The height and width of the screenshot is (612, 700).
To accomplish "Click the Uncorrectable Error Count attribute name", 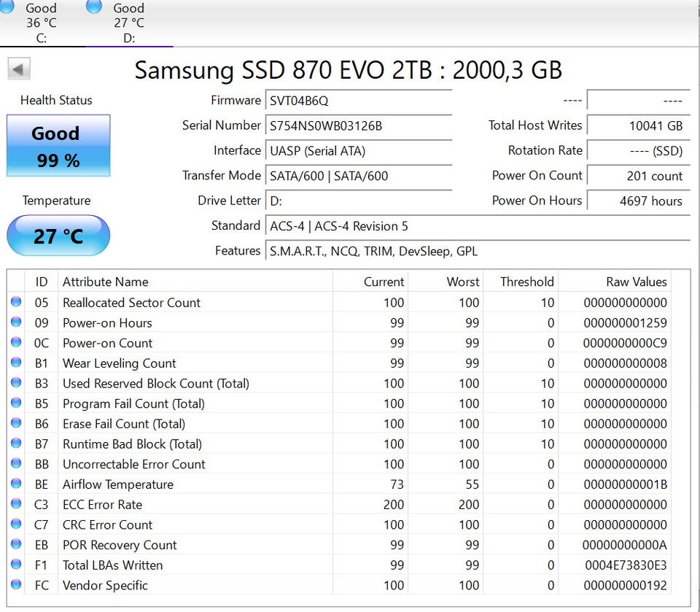I will point(134,464).
